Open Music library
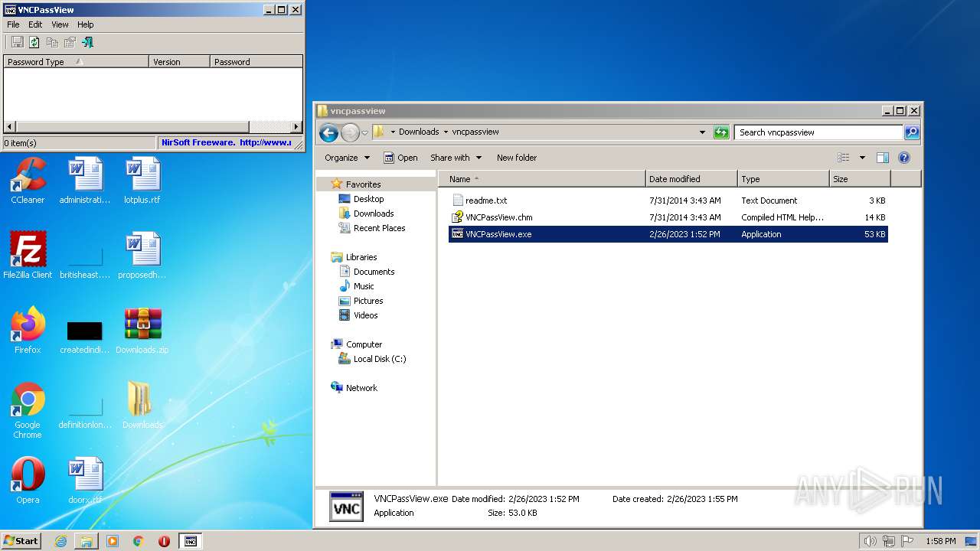Screen dimensions: 980x551 [x=364, y=286]
